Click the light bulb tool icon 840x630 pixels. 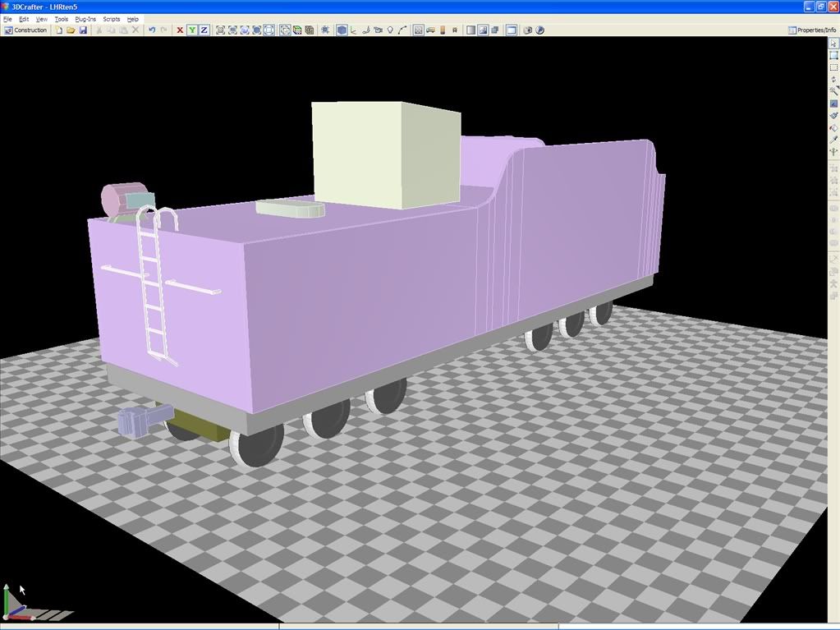(x=391, y=30)
